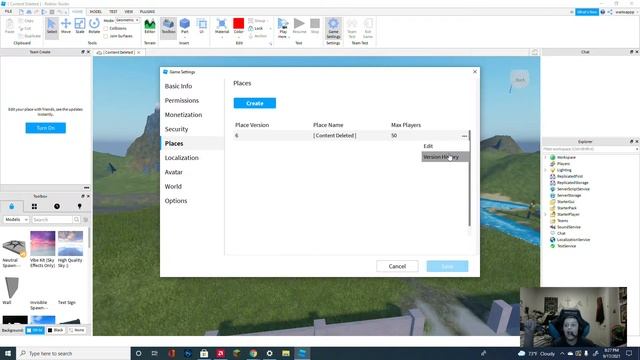Open Toolbox Inventory grid tab

(x=34, y=206)
